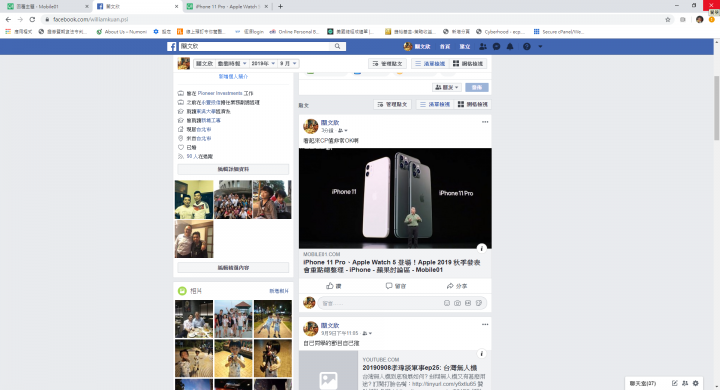Reload the page in Chrome
Image resolution: width=720 pixels, height=390 pixels.
tap(32, 19)
